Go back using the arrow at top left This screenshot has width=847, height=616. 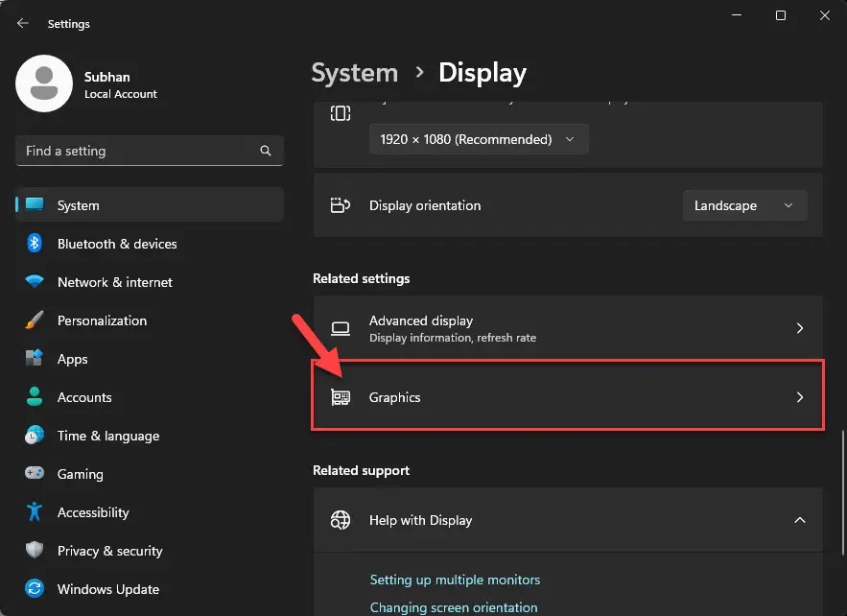click(x=21, y=23)
